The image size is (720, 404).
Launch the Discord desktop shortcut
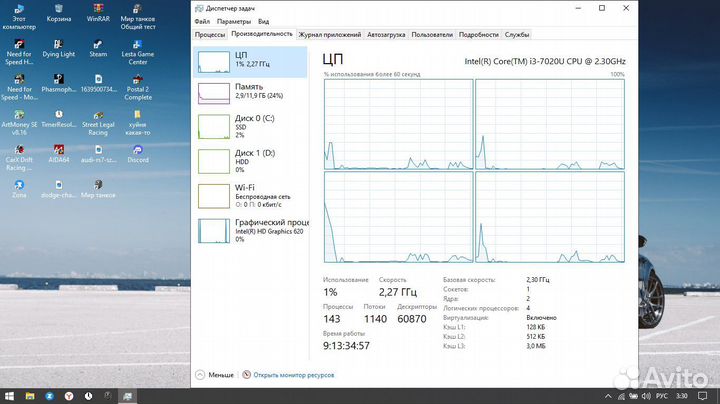click(138, 155)
